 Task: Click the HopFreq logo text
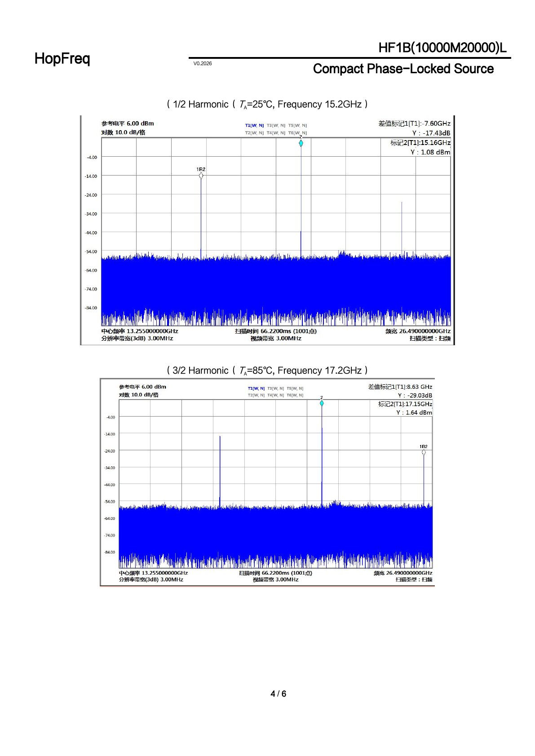tap(62, 59)
